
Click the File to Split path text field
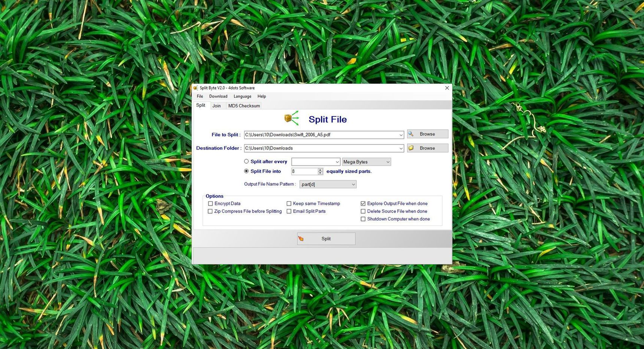coord(321,135)
